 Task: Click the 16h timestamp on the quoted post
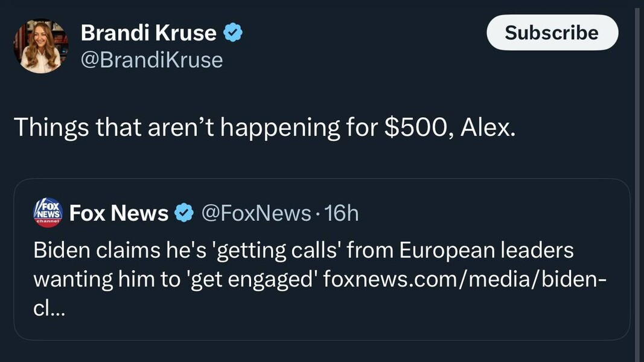tap(342, 213)
